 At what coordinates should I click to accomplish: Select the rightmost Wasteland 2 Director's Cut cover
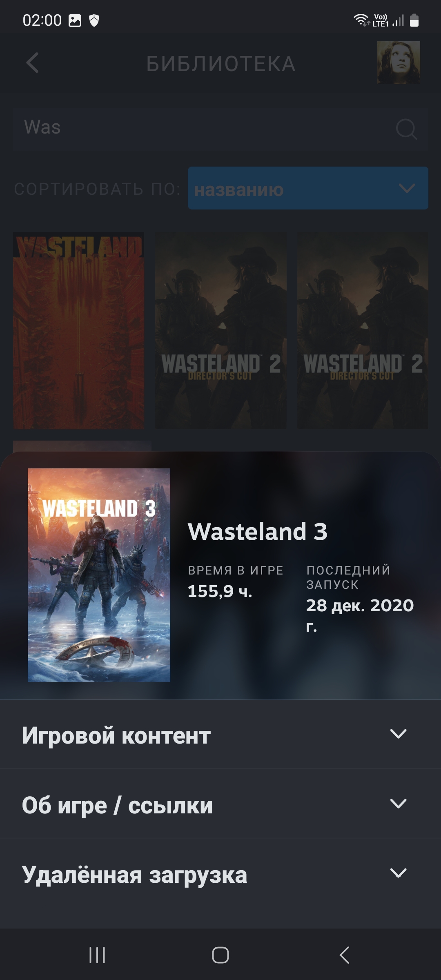click(x=363, y=331)
